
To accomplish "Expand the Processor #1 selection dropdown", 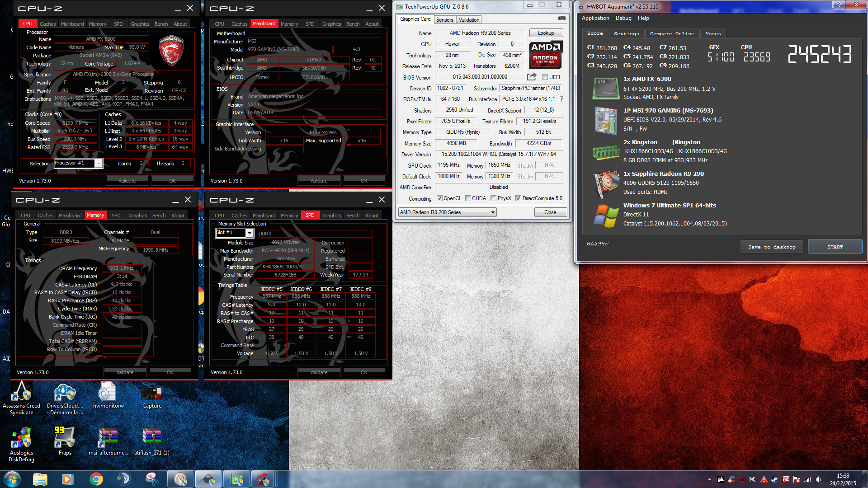I will point(98,164).
